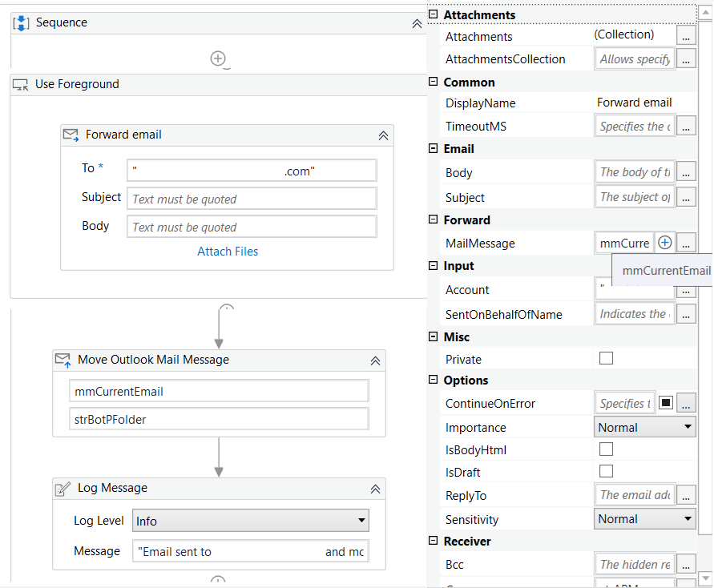Click the Forward email envelope icon
714x588 pixels.
71,135
